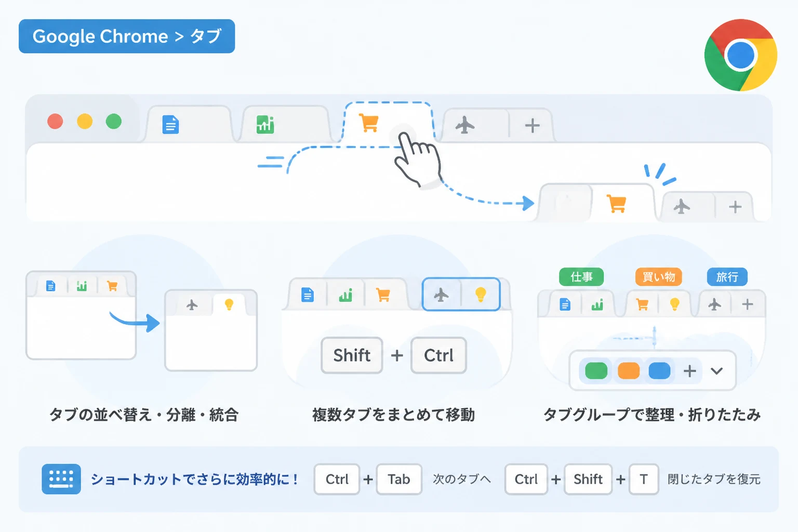
Task: Select the lightbulb tab in the detached window
Action: click(x=230, y=304)
